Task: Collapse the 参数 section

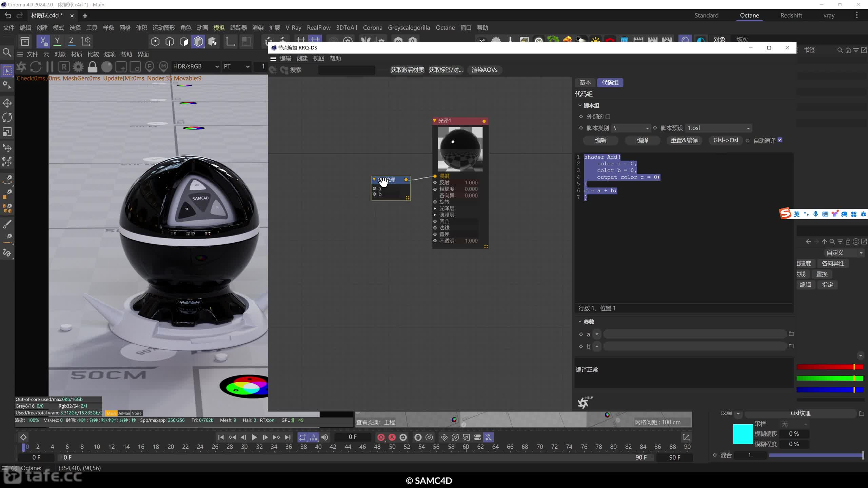Action: click(580, 321)
